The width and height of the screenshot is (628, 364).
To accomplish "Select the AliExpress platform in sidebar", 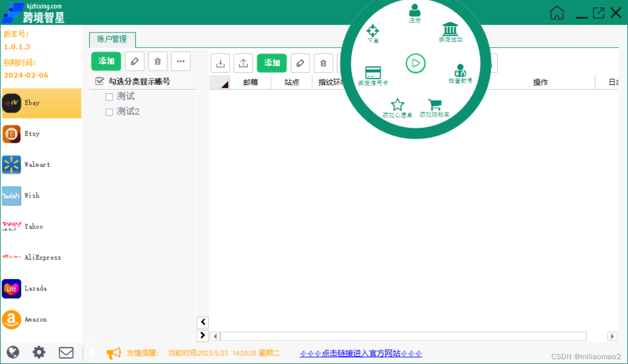I will coord(41,257).
